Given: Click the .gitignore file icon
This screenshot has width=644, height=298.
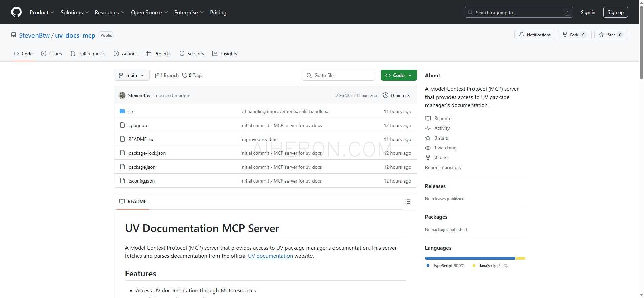Looking at the screenshot, I should click(x=122, y=125).
